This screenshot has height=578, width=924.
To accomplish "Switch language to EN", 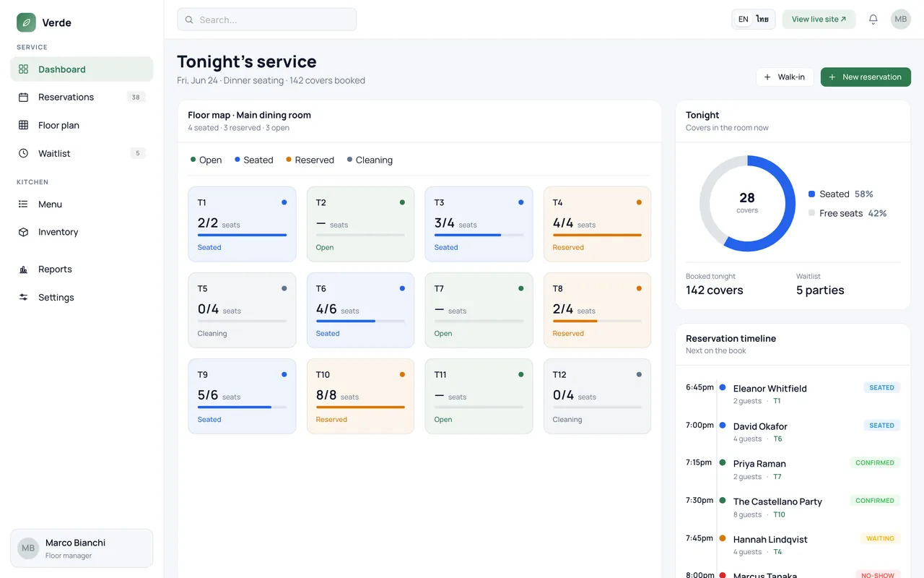I will coord(743,20).
